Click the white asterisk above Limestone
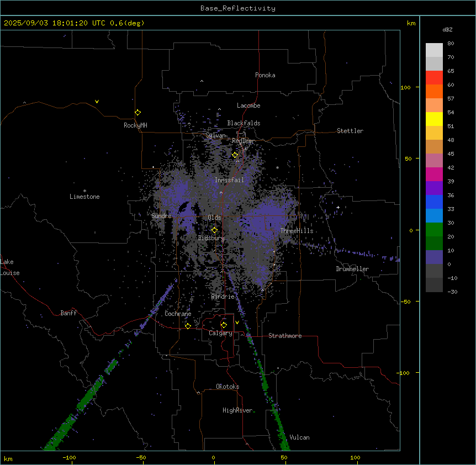The image size is (476, 465). (x=84, y=191)
